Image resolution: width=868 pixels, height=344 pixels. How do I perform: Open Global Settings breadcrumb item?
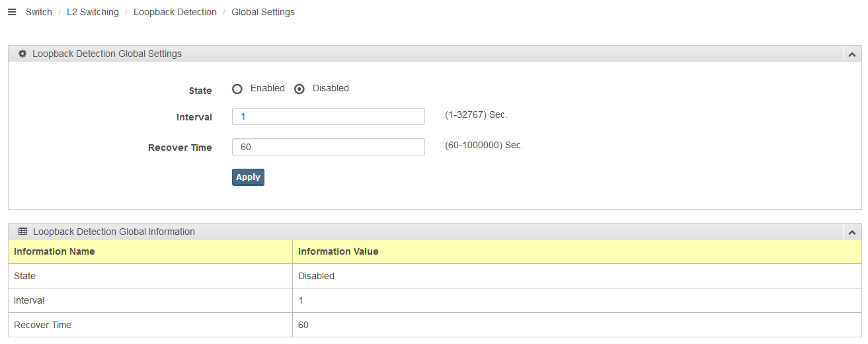(263, 12)
